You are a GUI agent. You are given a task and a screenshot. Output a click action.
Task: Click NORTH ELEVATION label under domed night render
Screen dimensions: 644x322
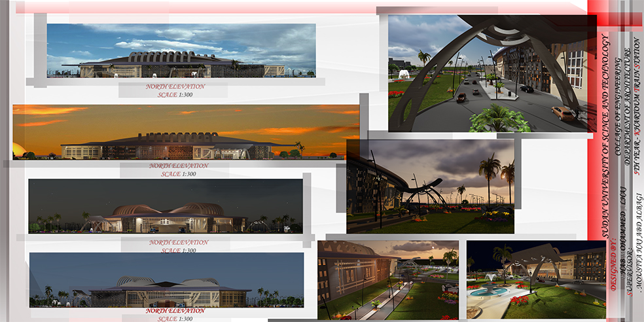coord(174,242)
